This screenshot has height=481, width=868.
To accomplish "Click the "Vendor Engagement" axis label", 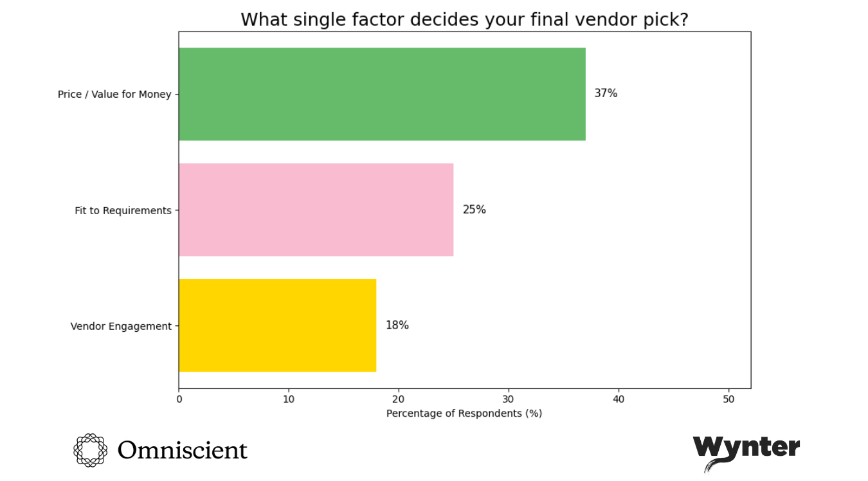I will pos(121,326).
